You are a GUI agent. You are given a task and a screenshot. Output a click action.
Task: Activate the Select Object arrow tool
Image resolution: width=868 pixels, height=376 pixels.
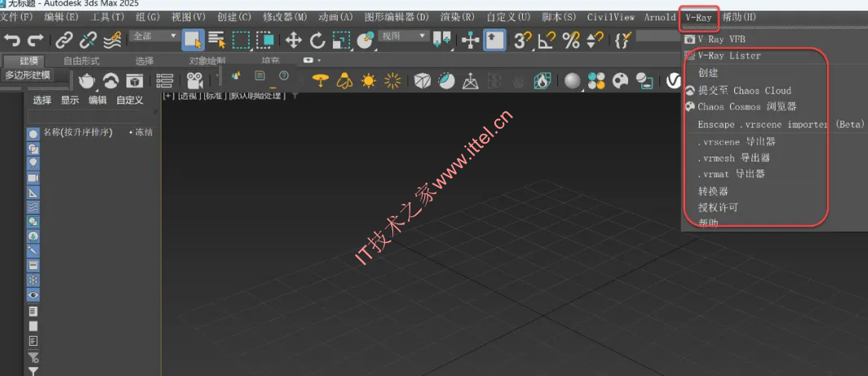click(x=193, y=41)
